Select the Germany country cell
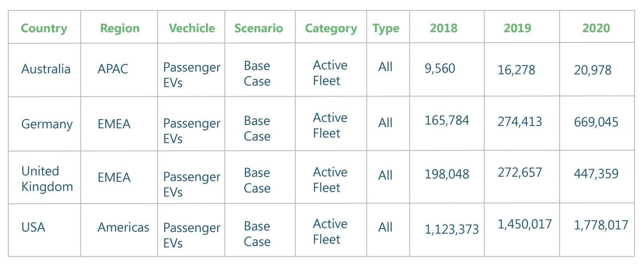 point(47,124)
